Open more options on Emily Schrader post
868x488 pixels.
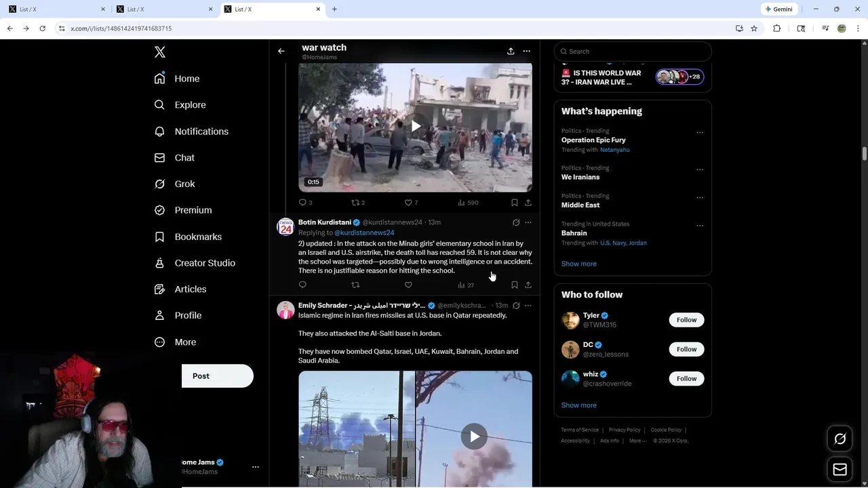tap(528, 306)
